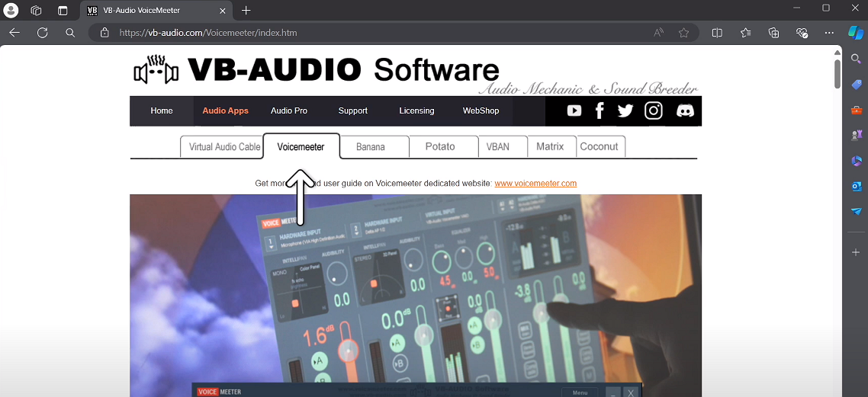The image size is (868, 397).
Task: Open Settings and more ellipsis menu
Action: [x=828, y=33]
